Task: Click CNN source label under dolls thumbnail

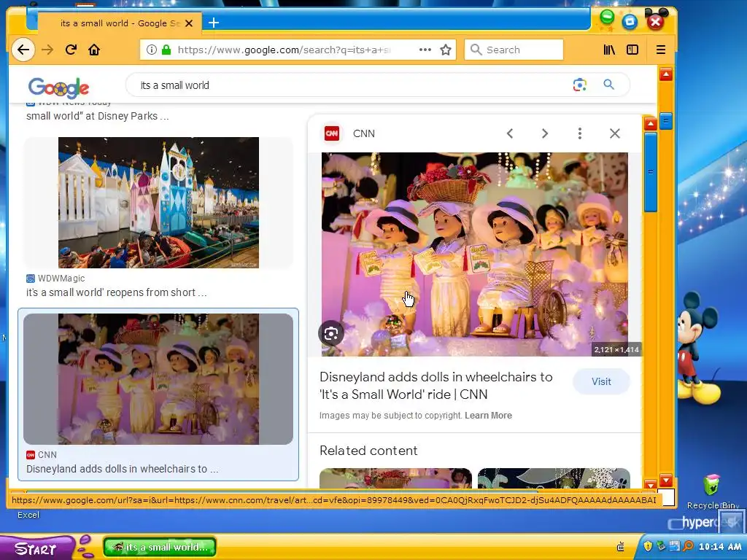Action: (47, 455)
